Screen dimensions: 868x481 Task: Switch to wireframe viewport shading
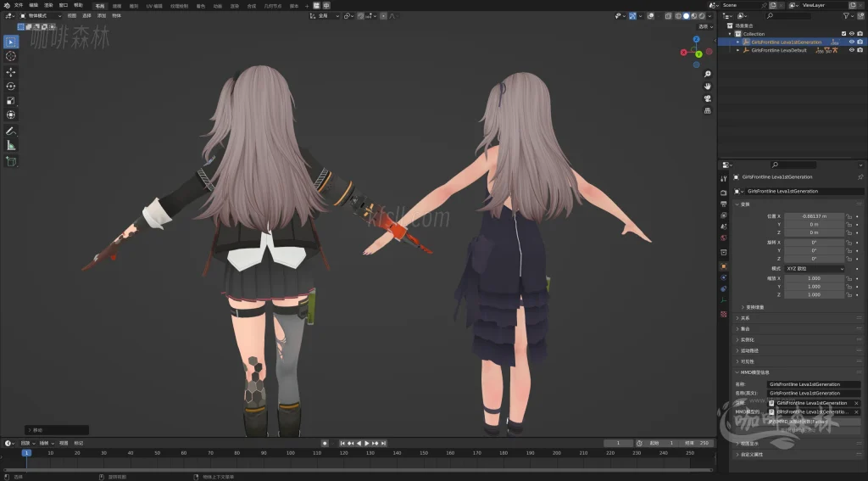tap(678, 16)
